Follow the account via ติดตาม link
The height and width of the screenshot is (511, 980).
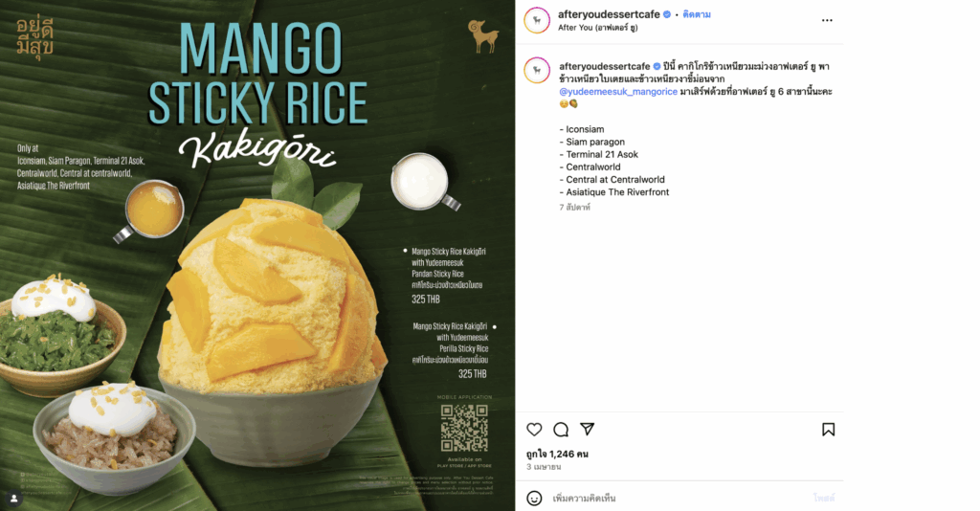coord(697,14)
